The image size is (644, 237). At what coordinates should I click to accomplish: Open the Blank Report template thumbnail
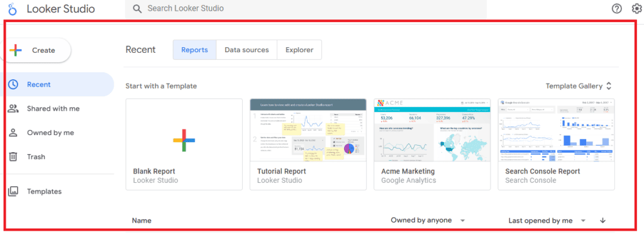pyautogui.click(x=184, y=130)
